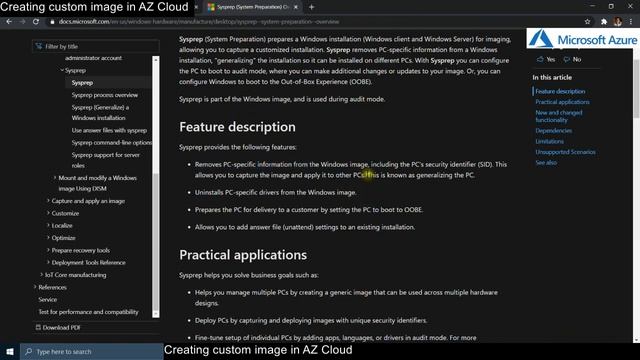Image resolution: width=640 pixels, height=360 pixels.
Task: Jump to See also link
Action: click(546, 162)
